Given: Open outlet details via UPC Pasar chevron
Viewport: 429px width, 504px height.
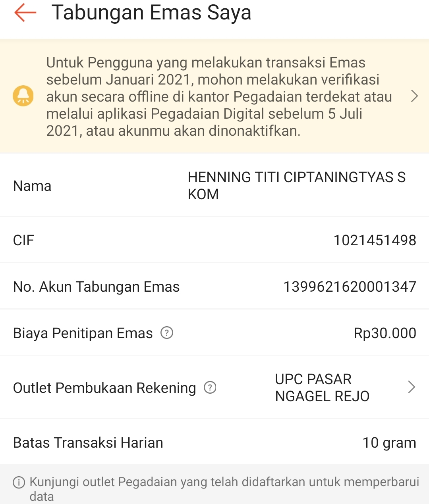Looking at the screenshot, I should click(x=412, y=387).
